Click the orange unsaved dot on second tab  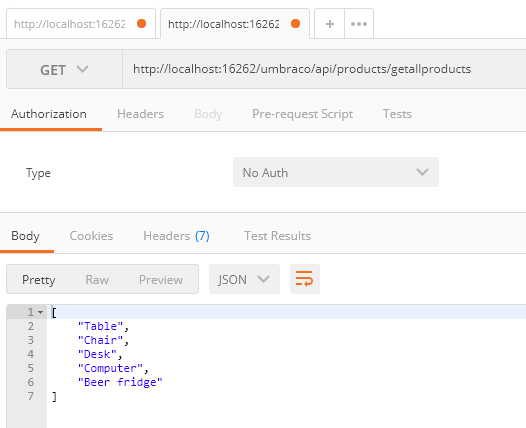(296, 24)
